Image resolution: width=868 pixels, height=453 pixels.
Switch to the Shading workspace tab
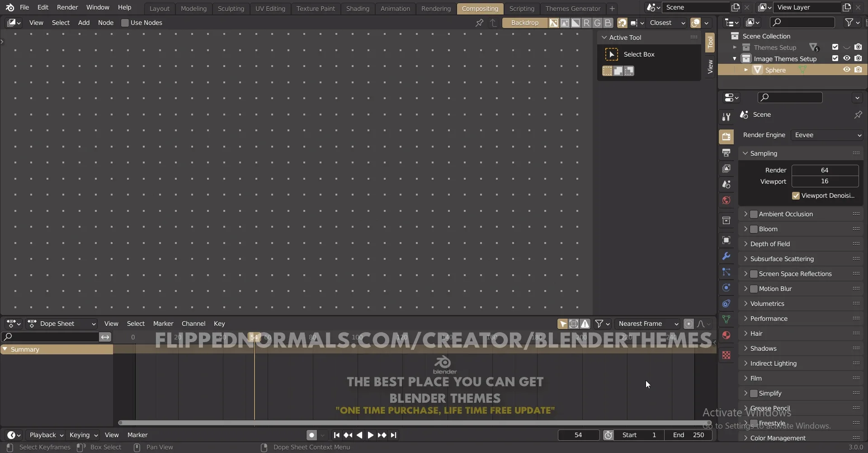[x=358, y=9]
